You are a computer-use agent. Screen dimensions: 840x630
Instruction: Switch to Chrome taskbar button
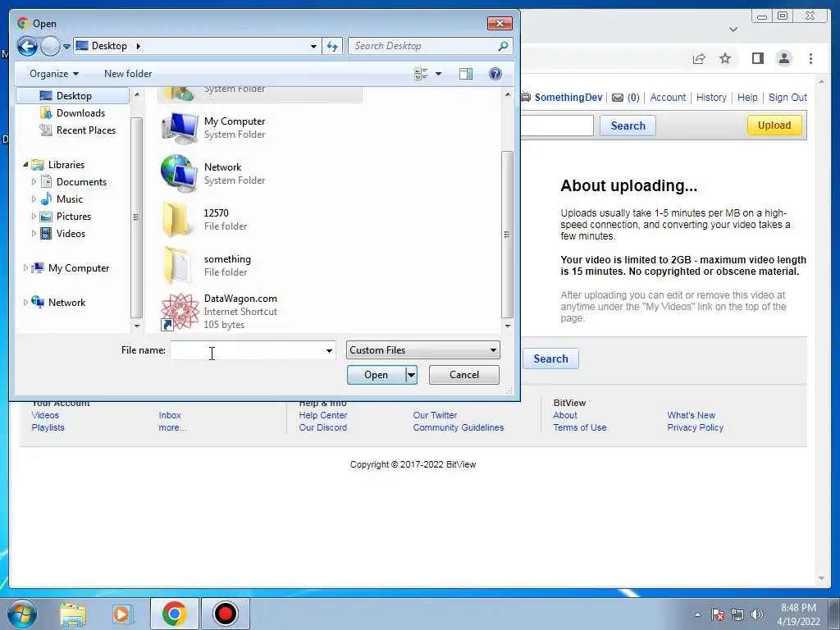point(174,614)
